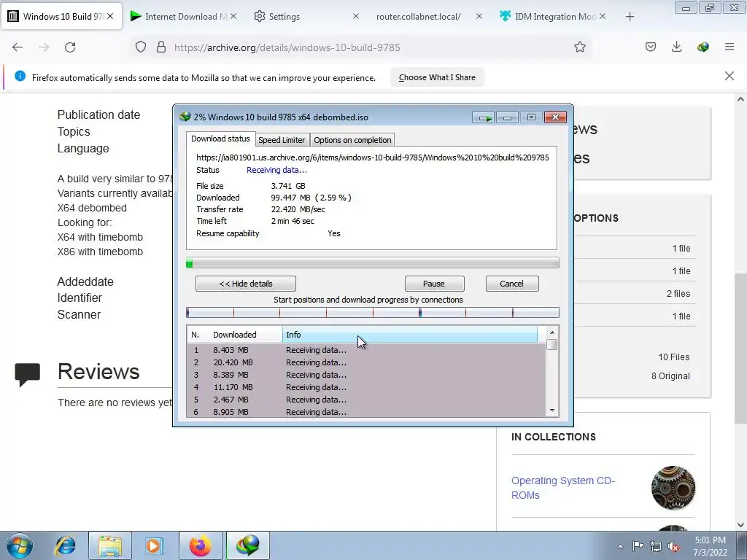Image resolution: width=747 pixels, height=560 pixels.
Task: Open the Speed Limiter tab
Action: [x=282, y=140]
